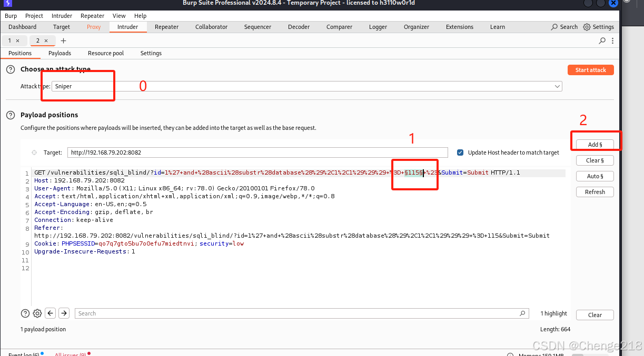Click the 'Length: 664' status text
This screenshot has width=644, height=356.
[555, 329]
